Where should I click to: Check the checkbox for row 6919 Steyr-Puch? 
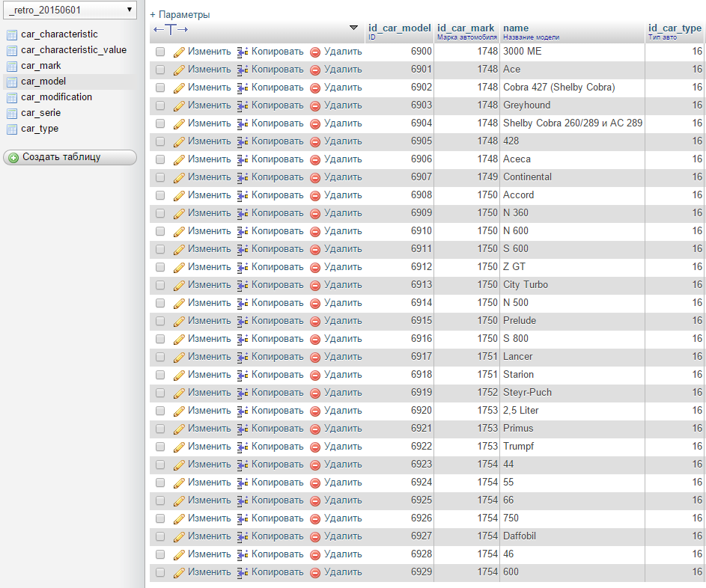[x=160, y=393]
